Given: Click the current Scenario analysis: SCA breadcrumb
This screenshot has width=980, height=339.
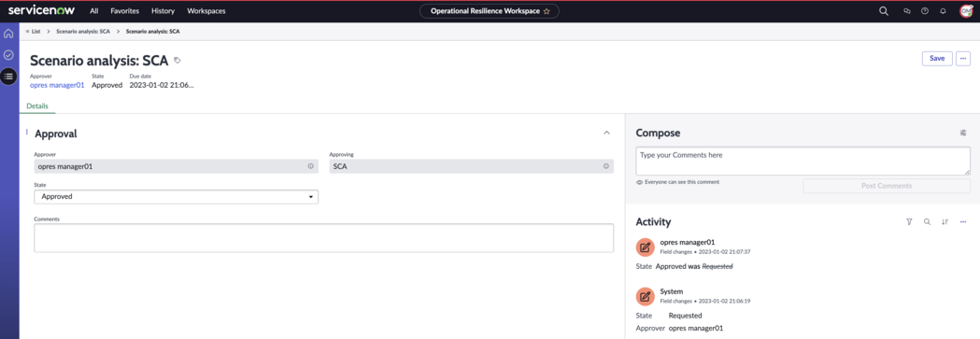Looking at the screenshot, I should 153,31.
